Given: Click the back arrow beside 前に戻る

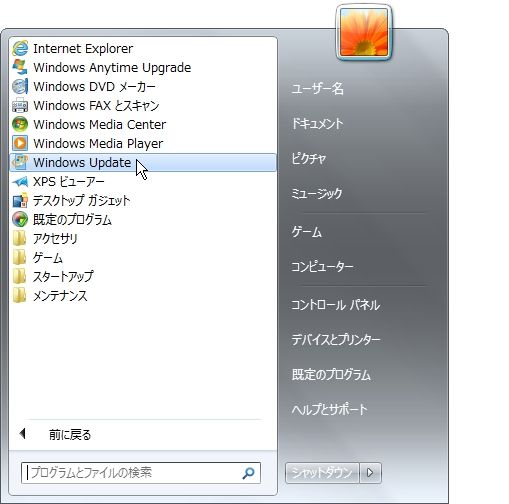Looking at the screenshot, I should tap(23, 434).
